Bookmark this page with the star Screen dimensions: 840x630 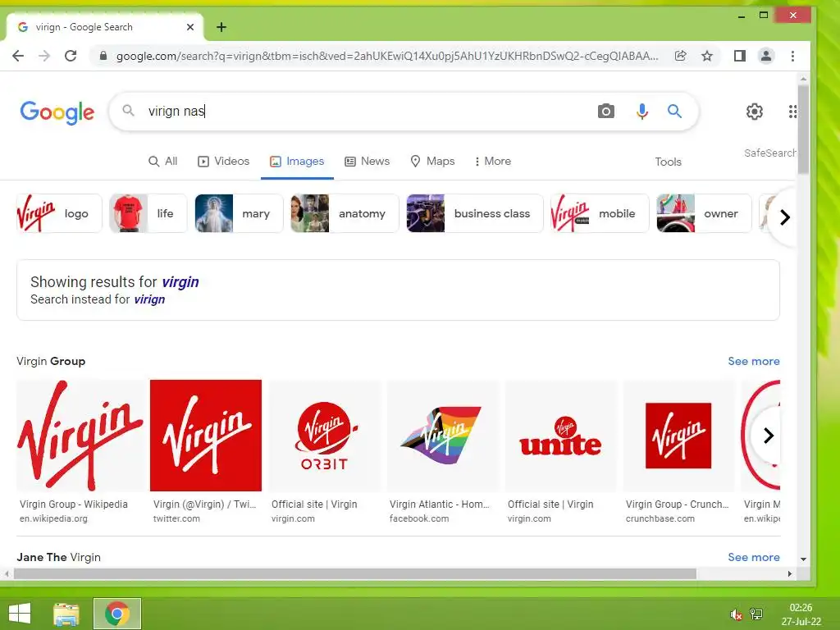point(707,56)
